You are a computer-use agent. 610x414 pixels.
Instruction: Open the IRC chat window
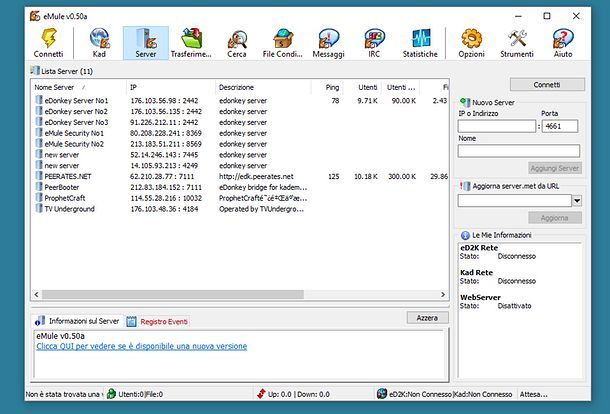coord(374,43)
